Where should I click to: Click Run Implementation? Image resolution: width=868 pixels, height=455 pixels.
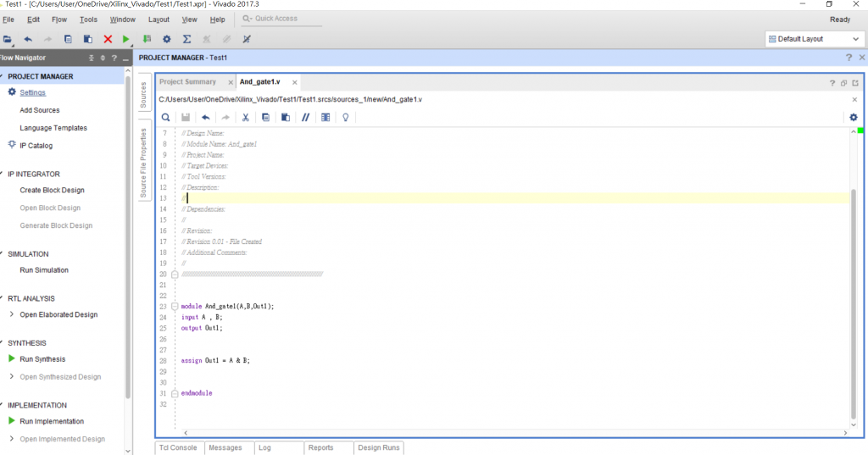click(x=52, y=421)
